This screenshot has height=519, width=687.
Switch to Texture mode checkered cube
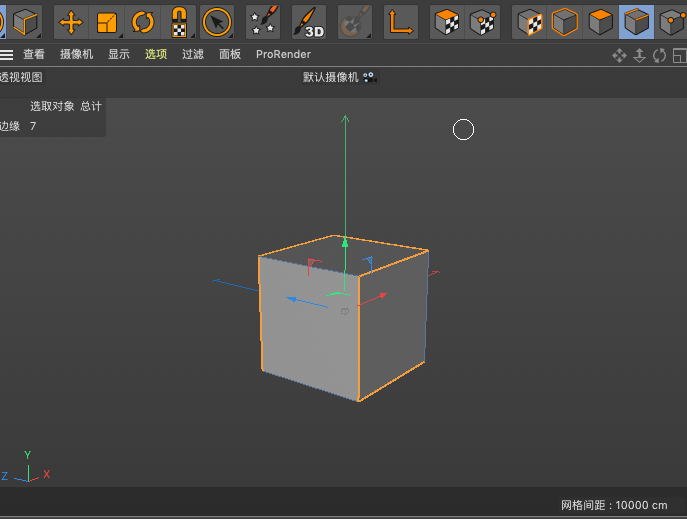(529, 22)
